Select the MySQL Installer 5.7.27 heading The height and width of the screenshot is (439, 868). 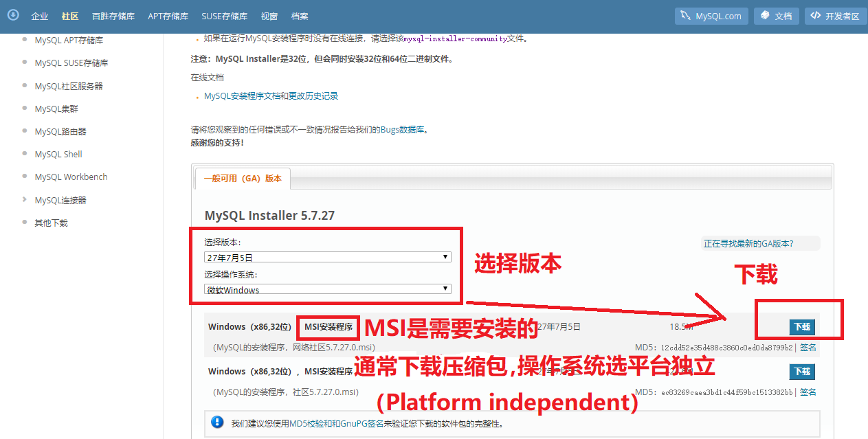(269, 215)
